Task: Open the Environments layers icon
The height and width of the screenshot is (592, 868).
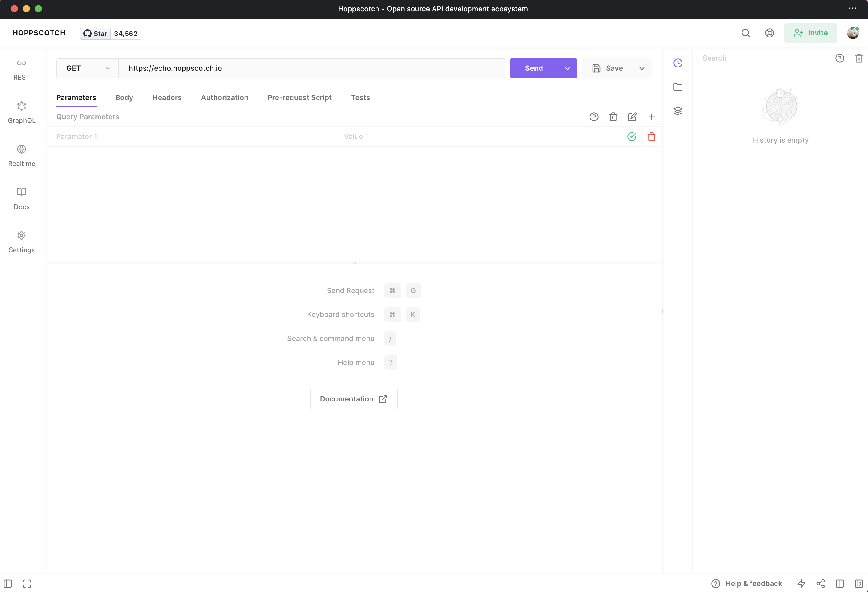Action: pos(678,111)
